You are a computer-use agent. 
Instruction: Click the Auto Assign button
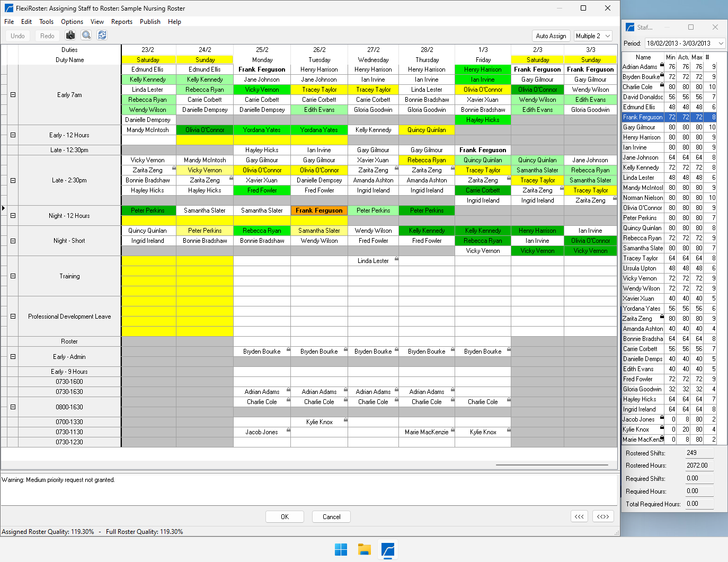(x=551, y=36)
